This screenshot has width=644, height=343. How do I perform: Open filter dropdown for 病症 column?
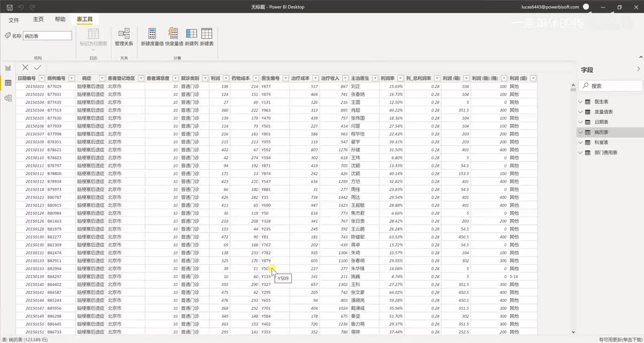pyautogui.click(x=101, y=78)
